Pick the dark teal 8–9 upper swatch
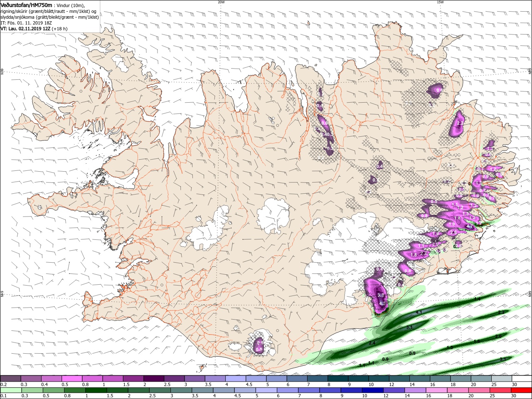The height and width of the screenshot is (399, 532). [x=338, y=379]
